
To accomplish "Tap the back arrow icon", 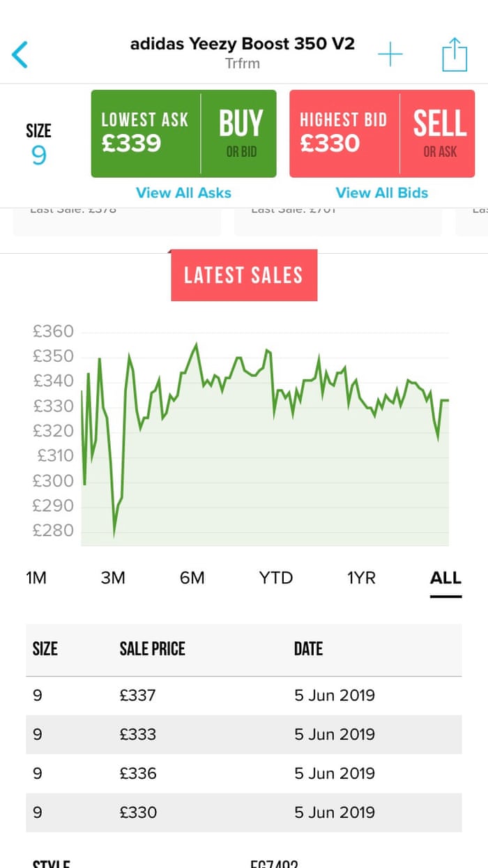I will pyautogui.click(x=20, y=54).
